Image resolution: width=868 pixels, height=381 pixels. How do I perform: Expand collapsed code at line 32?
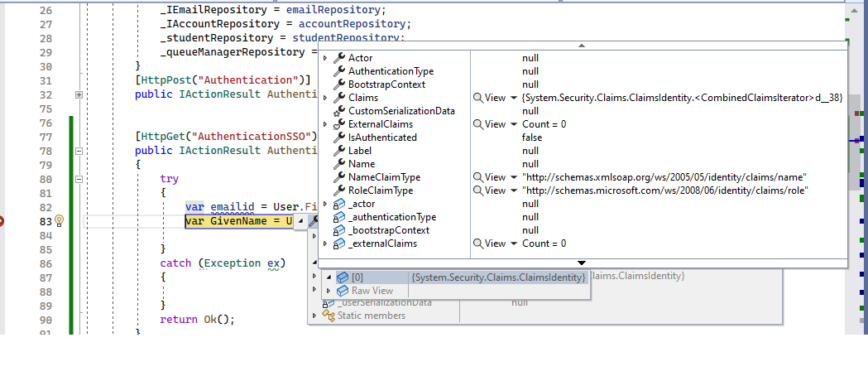[x=79, y=94]
